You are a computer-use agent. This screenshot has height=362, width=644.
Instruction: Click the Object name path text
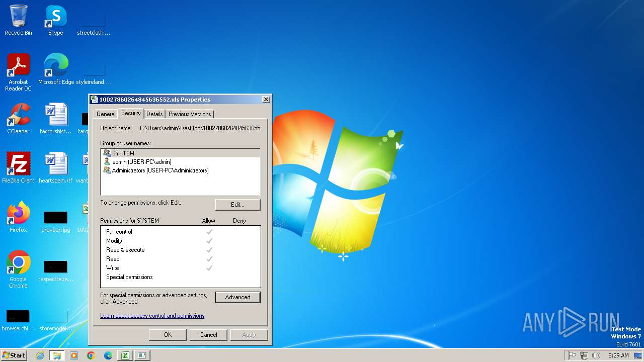200,128
